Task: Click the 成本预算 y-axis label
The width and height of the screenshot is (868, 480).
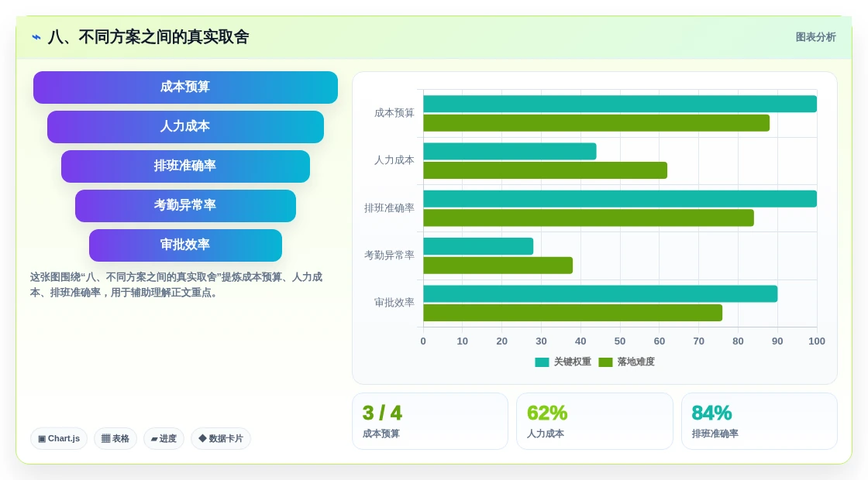Action: pos(394,113)
